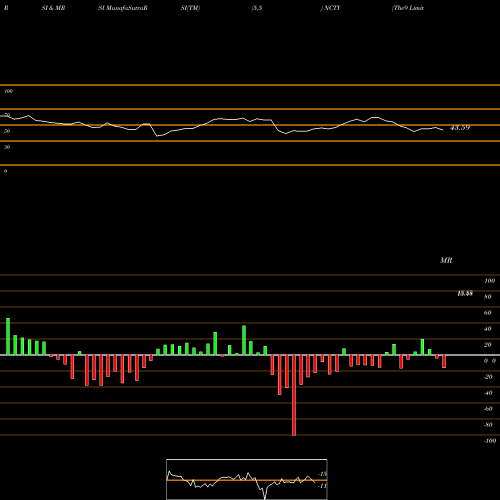This screenshot has width=500, height=500.
Task: Click the MR axis label -100
Action: click(x=490, y=441)
